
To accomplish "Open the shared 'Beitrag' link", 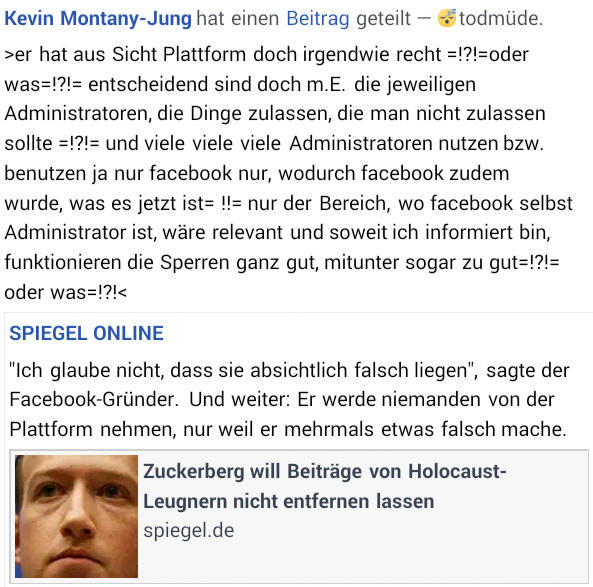I will tap(318, 19).
